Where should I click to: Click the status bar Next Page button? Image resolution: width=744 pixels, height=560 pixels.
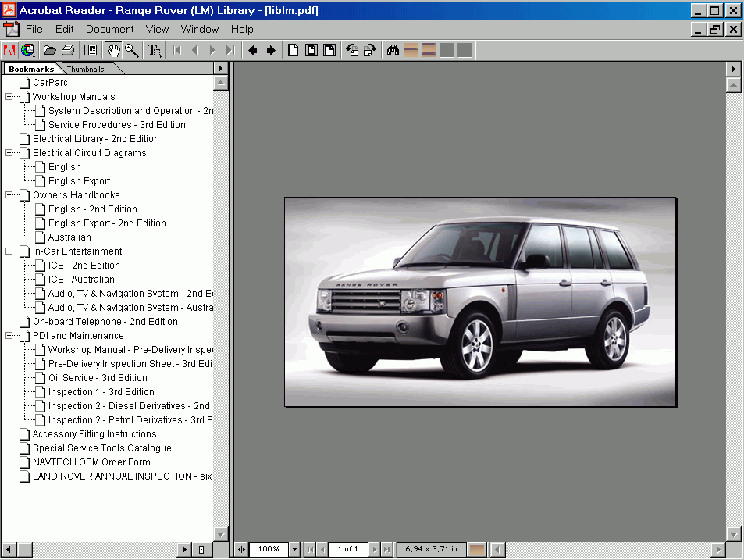tap(375, 550)
